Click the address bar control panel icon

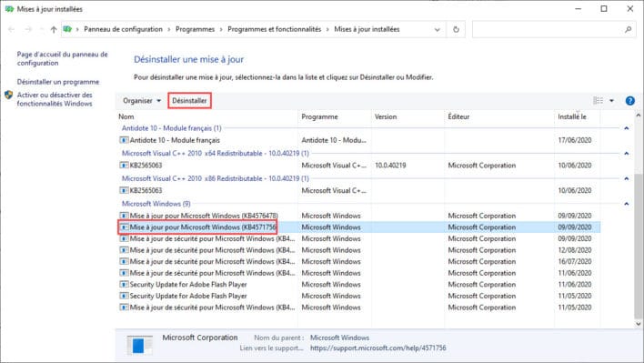click(67, 29)
